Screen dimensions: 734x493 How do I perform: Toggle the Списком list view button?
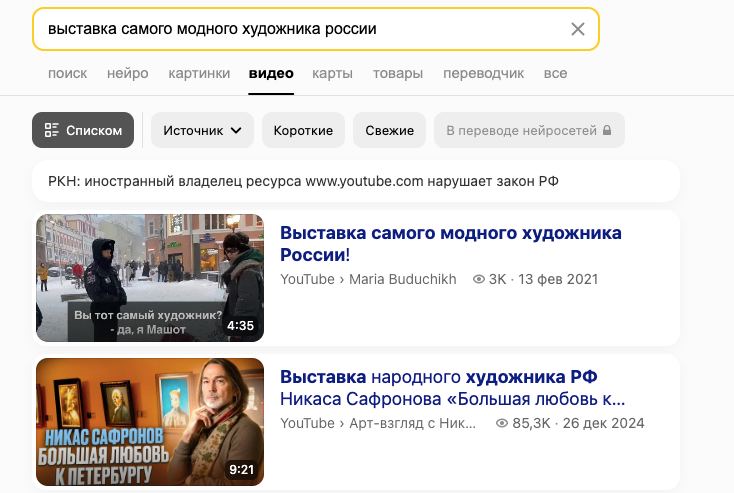tap(83, 130)
